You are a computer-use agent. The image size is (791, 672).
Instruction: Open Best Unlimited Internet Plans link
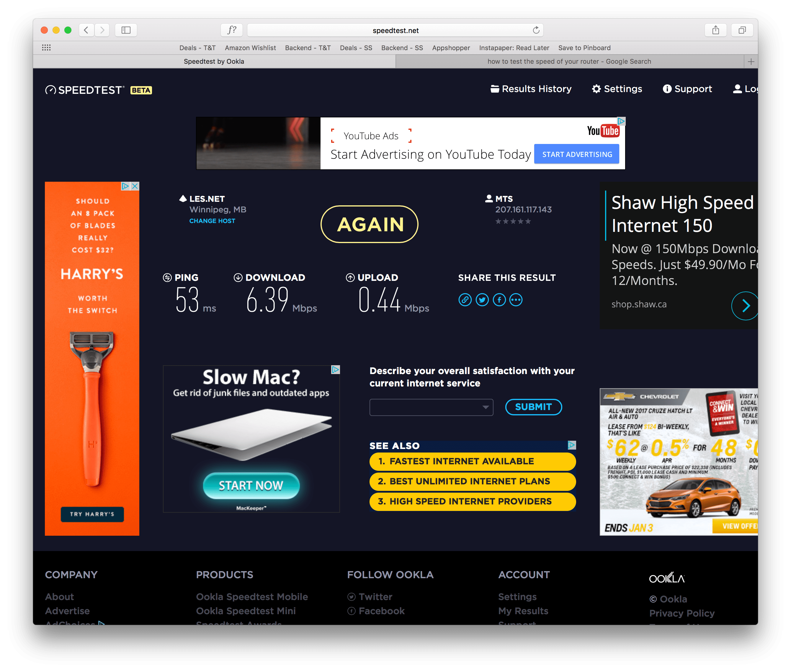472,481
